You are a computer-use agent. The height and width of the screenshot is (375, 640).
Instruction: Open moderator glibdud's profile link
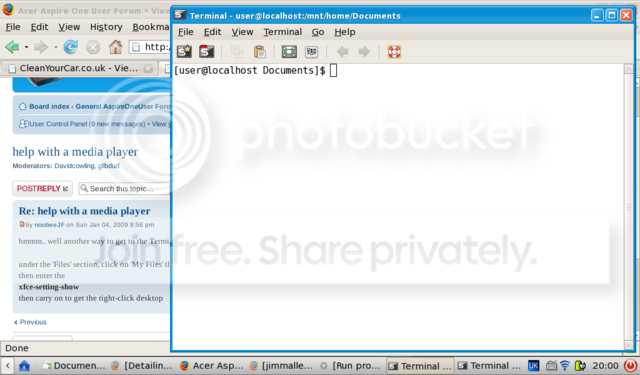coord(109,166)
